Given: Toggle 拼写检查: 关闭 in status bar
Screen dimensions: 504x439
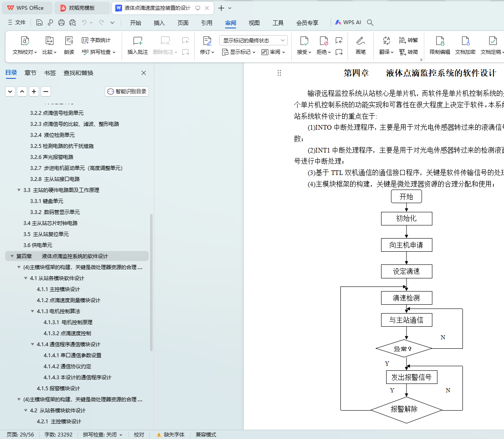Looking at the screenshot, I should tap(103, 434).
